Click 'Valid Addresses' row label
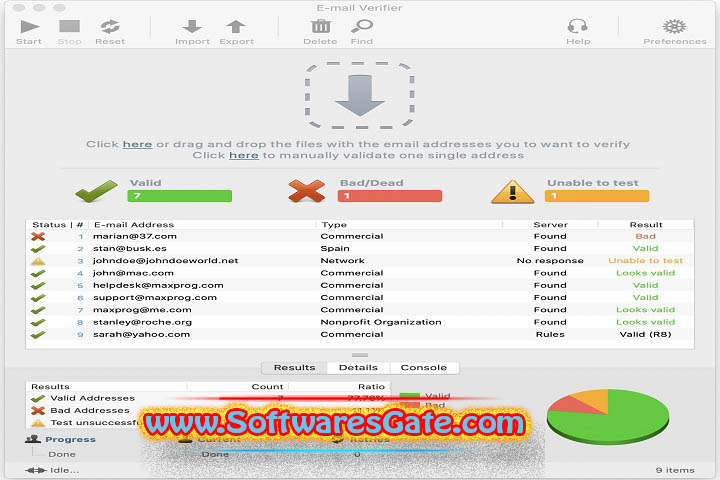720x480 pixels. coord(92,398)
